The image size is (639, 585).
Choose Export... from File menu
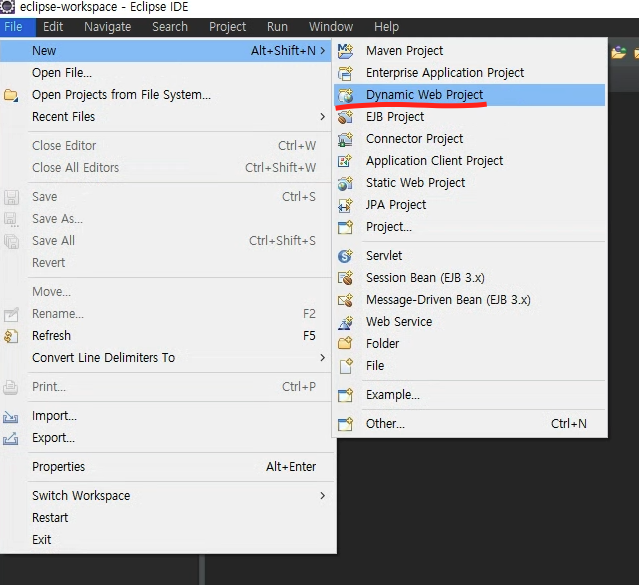click(x=165, y=438)
